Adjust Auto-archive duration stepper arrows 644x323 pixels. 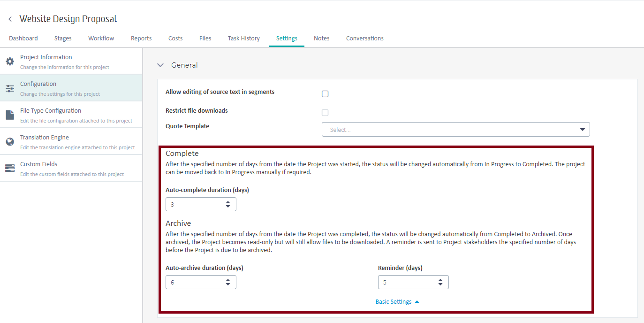click(228, 282)
